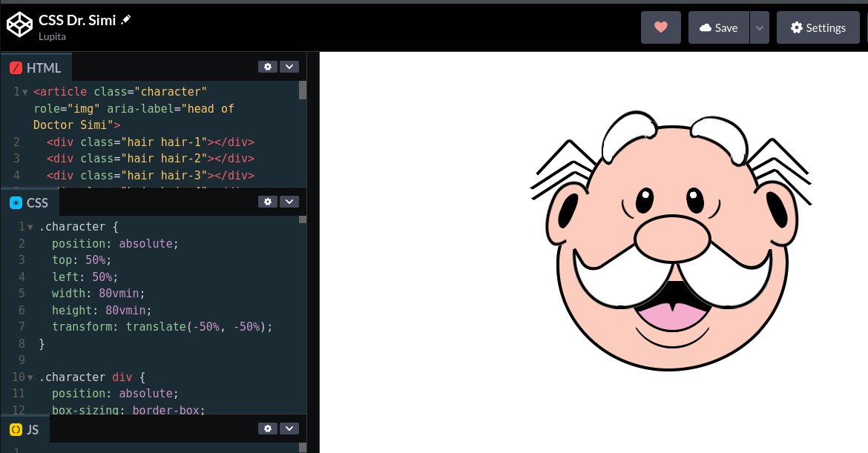Click the yellow JS parentheses icon
Screen dimensions: 868x453
click(x=16, y=430)
